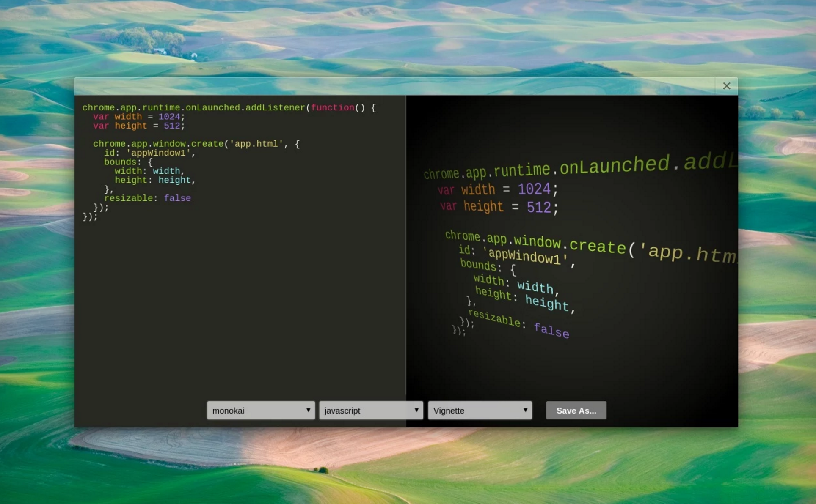This screenshot has height=504, width=816.
Task: Click 'app.html' string in left editor
Action: 256,144
